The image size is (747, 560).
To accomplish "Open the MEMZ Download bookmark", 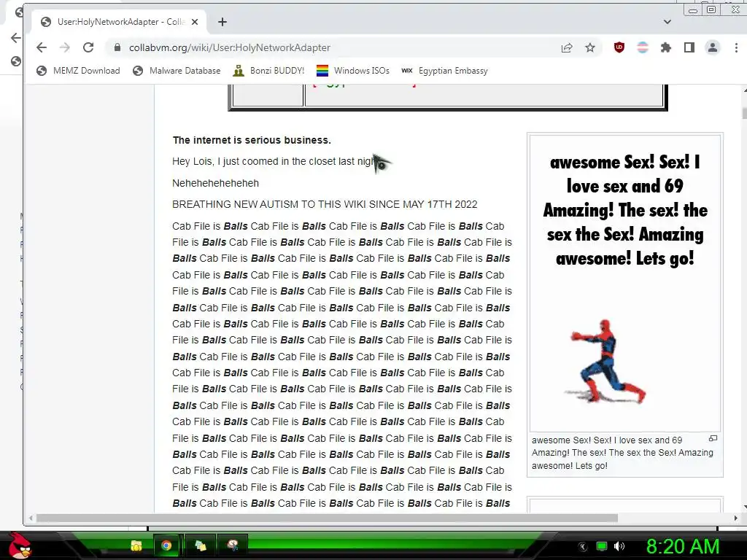I will (x=78, y=71).
